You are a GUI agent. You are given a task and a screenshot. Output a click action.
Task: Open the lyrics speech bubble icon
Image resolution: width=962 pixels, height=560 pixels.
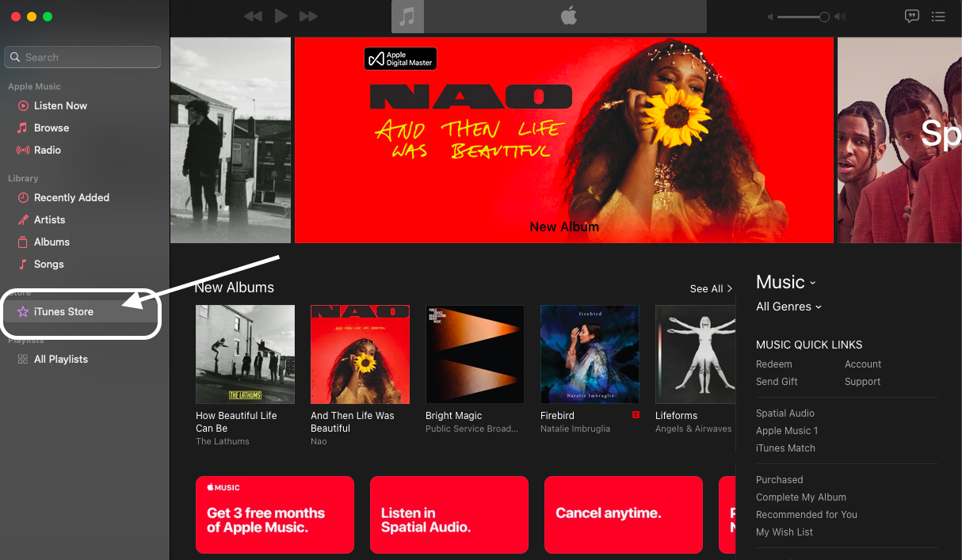[912, 16]
